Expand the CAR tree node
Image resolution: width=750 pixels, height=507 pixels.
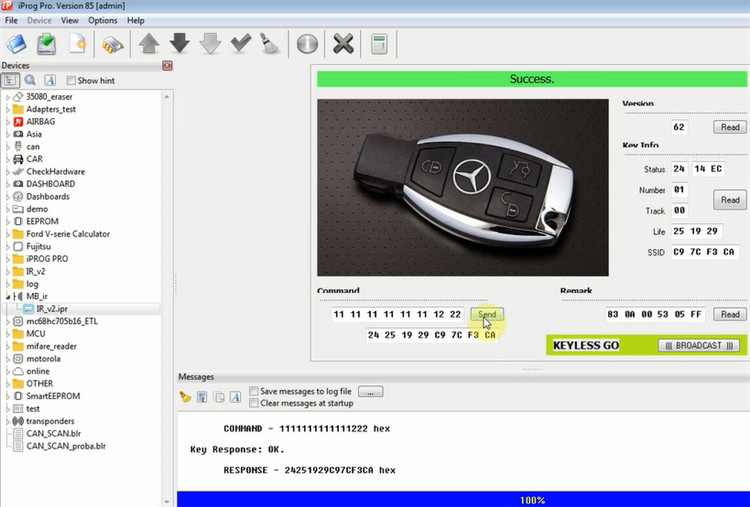pyautogui.click(x=8, y=159)
